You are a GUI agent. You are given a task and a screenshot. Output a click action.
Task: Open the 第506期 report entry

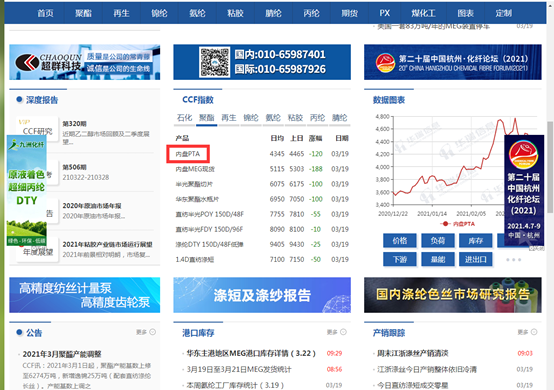click(x=75, y=167)
